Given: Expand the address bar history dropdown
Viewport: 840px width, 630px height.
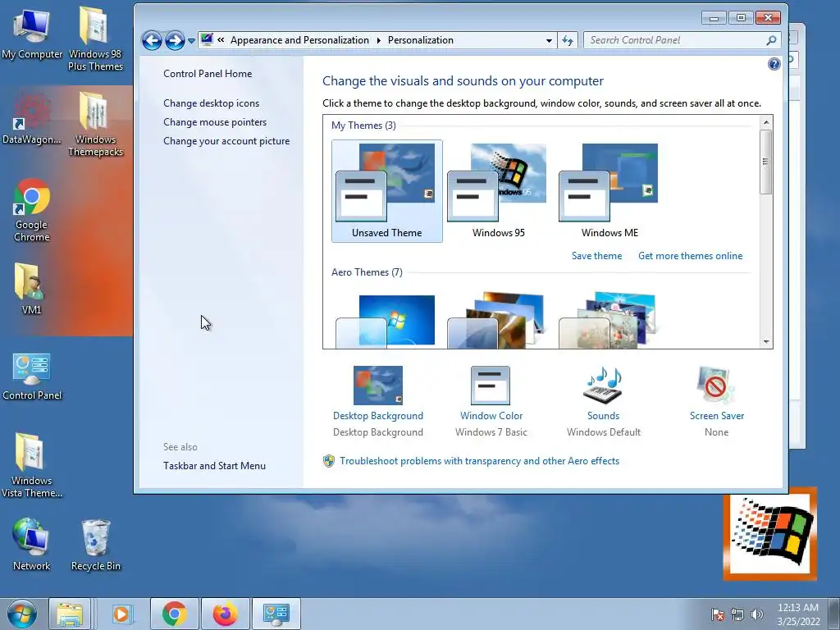Looking at the screenshot, I should [549, 40].
